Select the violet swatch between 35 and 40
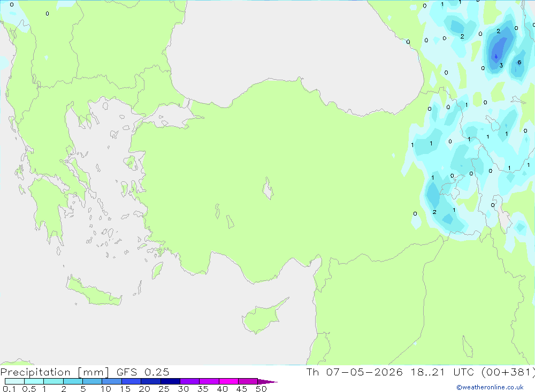Image resolution: width=535 pixels, height=392 pixels. [209, 381]
